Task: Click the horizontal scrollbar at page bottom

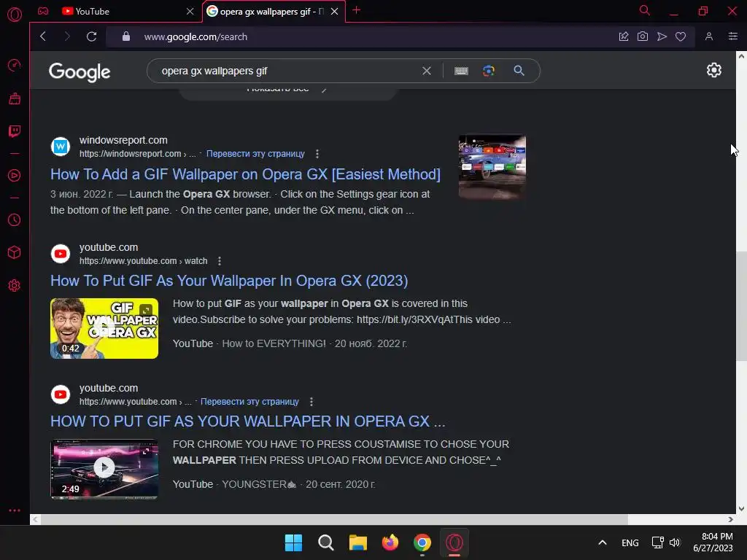Action: click(333, 519)
